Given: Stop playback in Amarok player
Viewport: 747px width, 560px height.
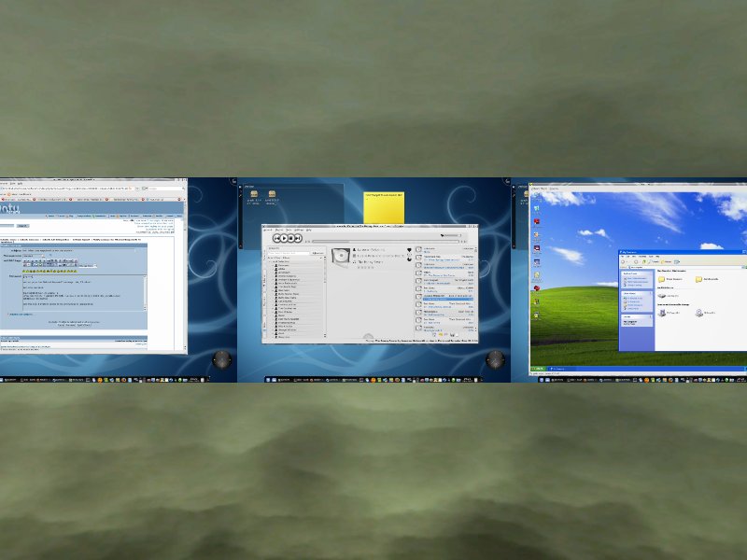Looking at the screenshot, I should point(291,238).
